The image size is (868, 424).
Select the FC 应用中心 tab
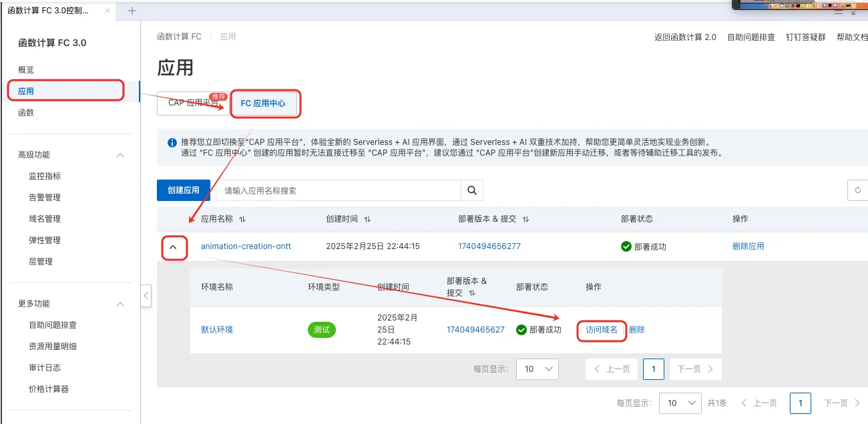coord(263,103)
